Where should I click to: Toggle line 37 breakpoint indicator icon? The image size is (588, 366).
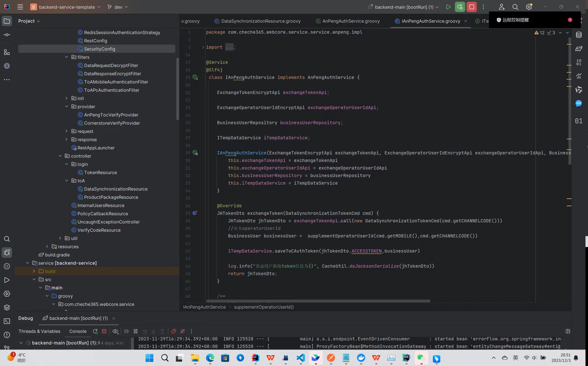click(195, 213)
